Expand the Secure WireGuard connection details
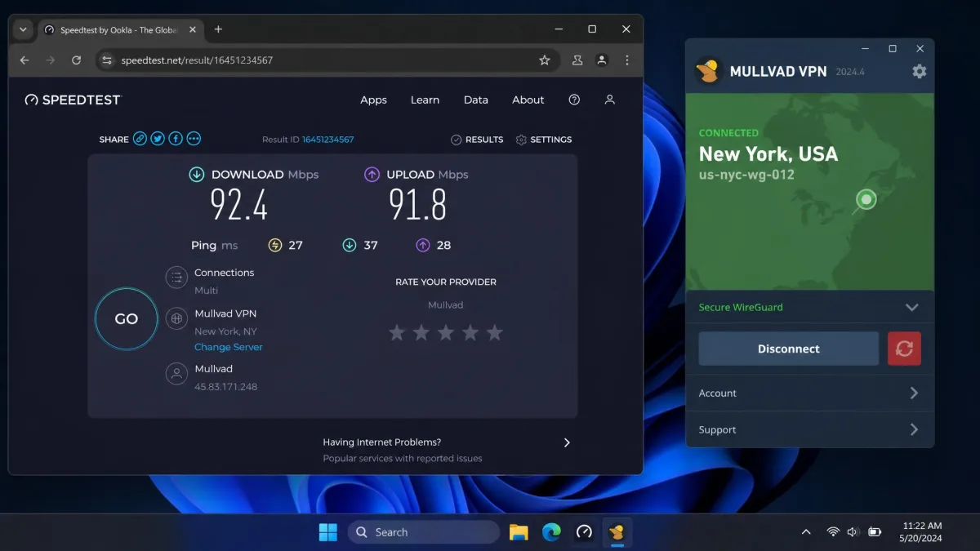Screen dimensions: 980x551 [x=911, y=307]
